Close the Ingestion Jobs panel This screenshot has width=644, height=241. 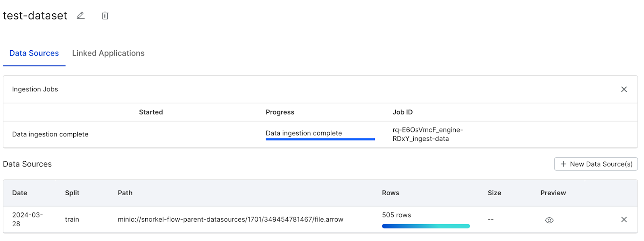click(624, 89)
